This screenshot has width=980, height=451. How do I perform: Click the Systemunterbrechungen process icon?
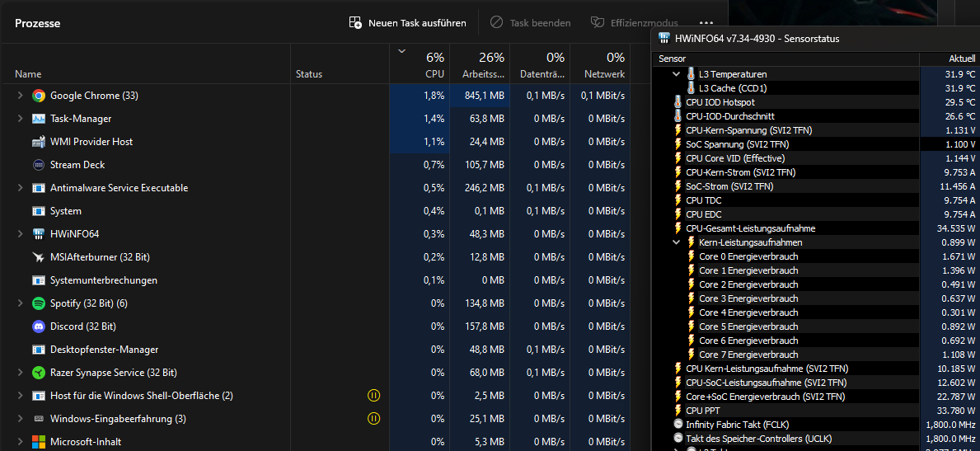(x=39, y=281)
